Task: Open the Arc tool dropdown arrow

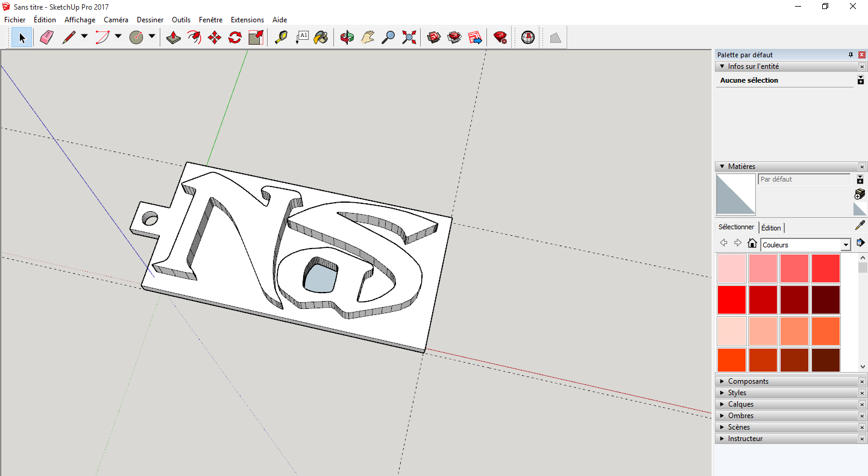Action: coord(118,37)
